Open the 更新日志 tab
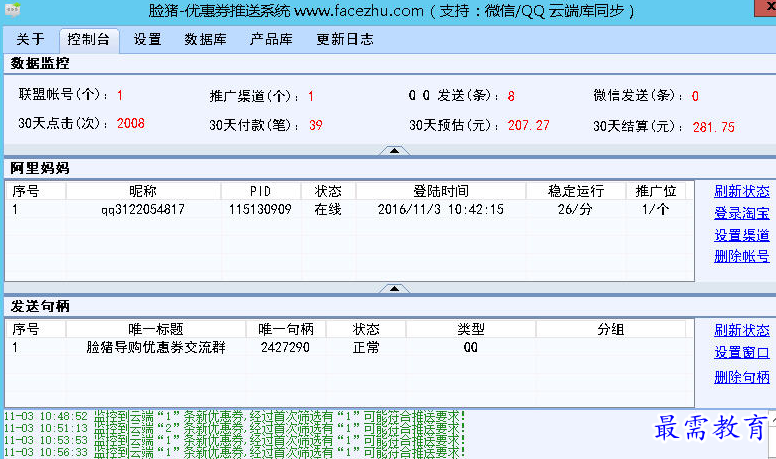This screenshot has width=776, height=459. (x=345, y=40)
